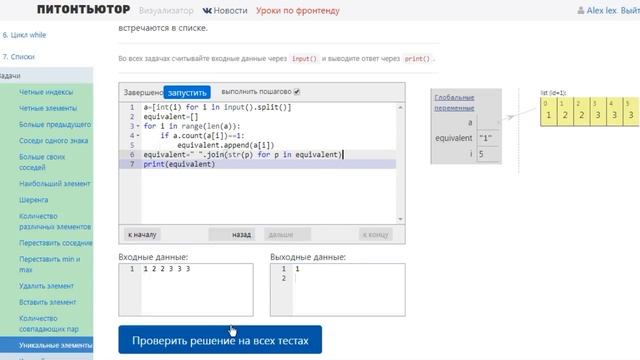
Task: Click the Запустить run button
Action: [x=187, y=93]
